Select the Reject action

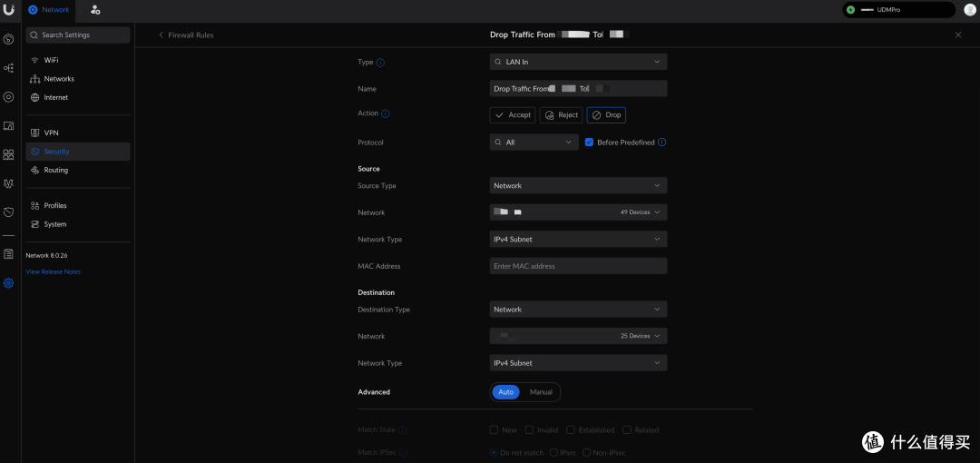tap(562, 115)
